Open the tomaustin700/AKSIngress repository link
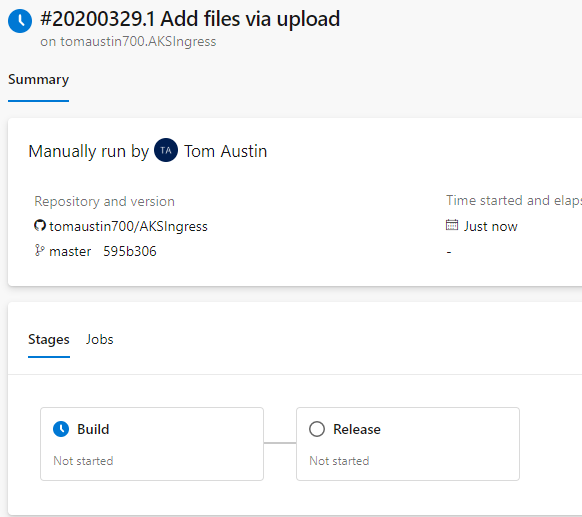 click(128, 226)
